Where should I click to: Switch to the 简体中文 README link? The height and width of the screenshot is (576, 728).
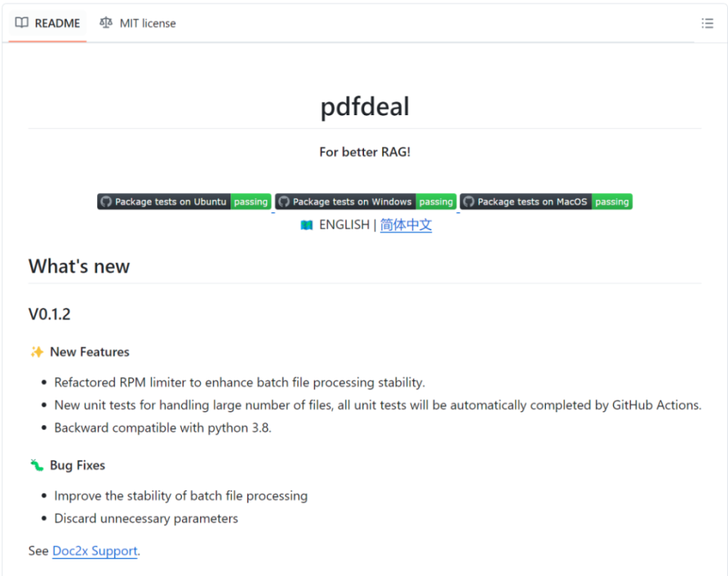pyautogui.click(x=406, y=225)
